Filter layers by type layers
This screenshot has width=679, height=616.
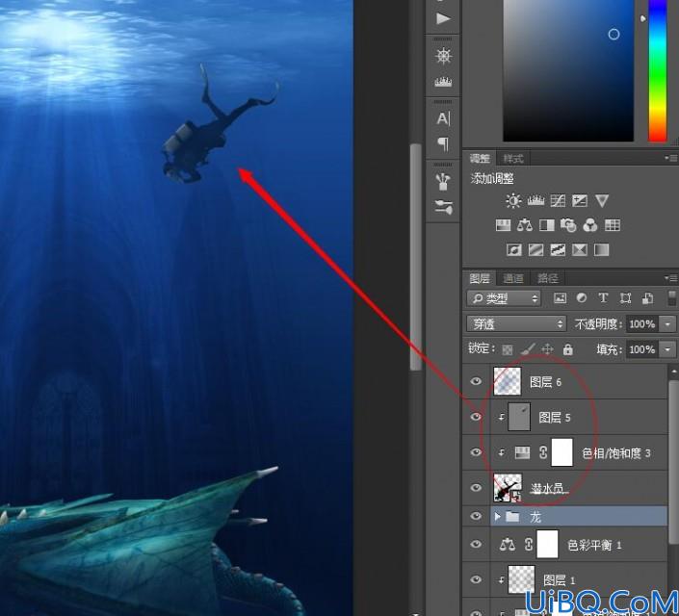click(603, 297)
